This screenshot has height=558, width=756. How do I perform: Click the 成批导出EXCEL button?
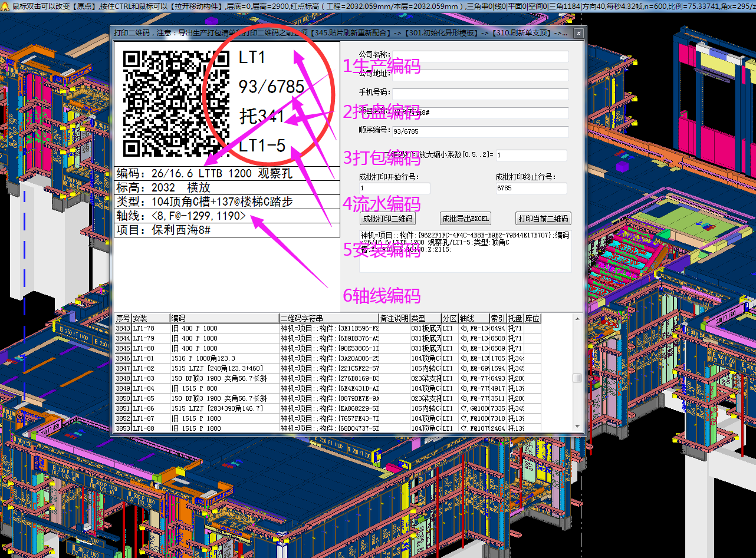click(466, 219)
